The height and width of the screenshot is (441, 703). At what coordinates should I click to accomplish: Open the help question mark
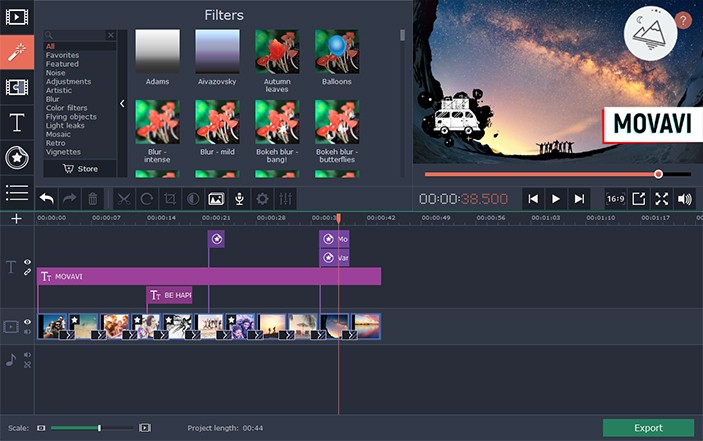click(683, 20)
